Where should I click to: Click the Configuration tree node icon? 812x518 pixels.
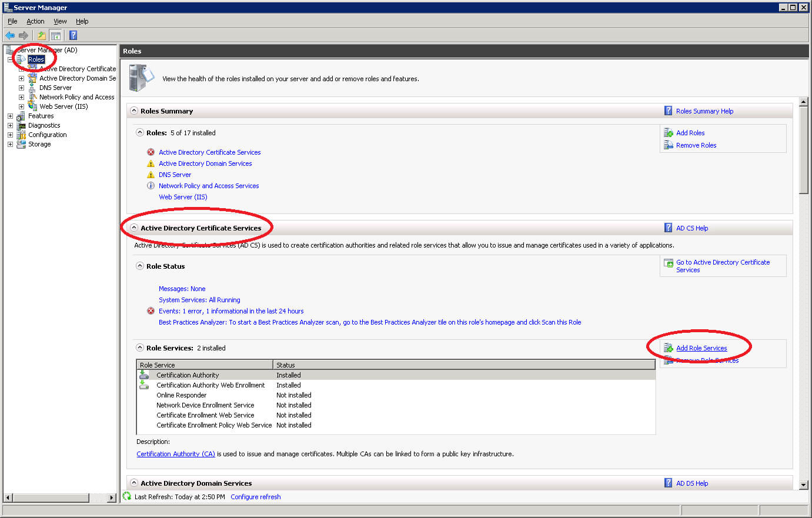[21, 135]
